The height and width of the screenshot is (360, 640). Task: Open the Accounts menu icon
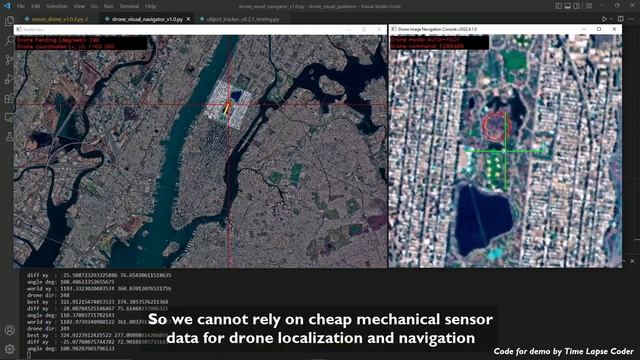coord(9,330)
